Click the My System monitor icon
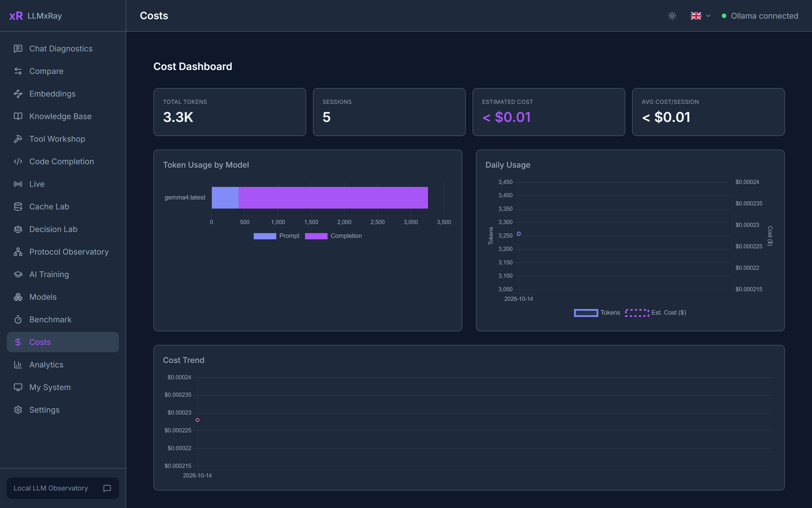Image resolution: width=812 pixels, height=508 pixels. pyautogui.click(x=18, y=387)
